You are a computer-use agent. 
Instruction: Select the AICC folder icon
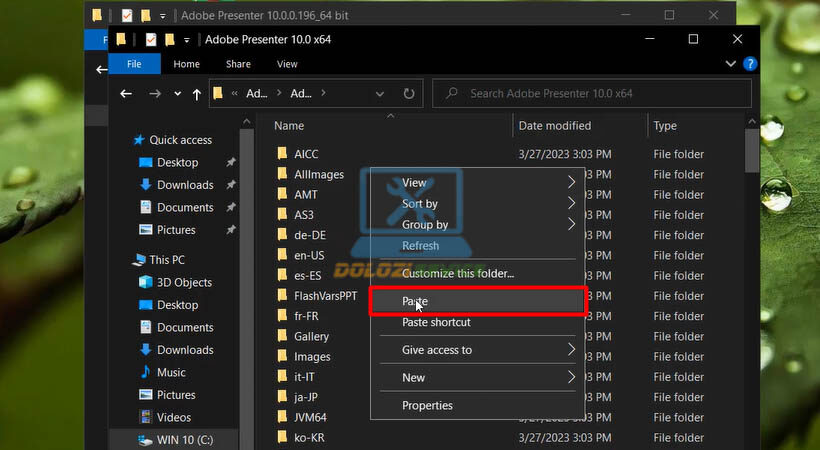pyautogui.click(x=282, y=154)
